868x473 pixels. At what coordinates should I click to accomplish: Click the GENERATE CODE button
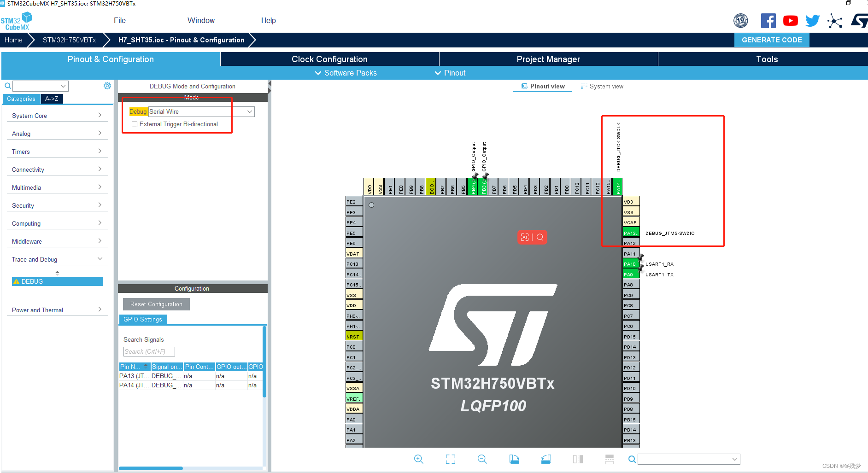click(772, 40)
